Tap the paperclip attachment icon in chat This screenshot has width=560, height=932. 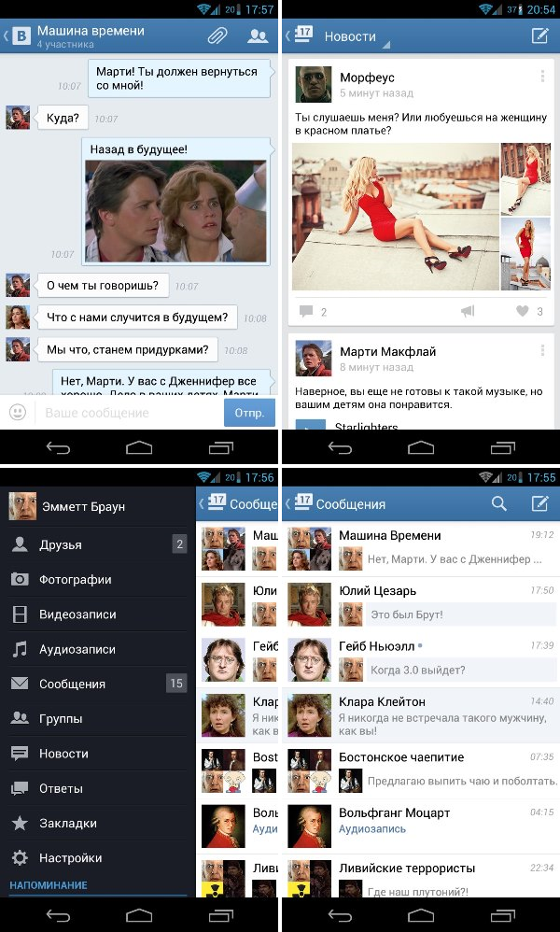217,36
